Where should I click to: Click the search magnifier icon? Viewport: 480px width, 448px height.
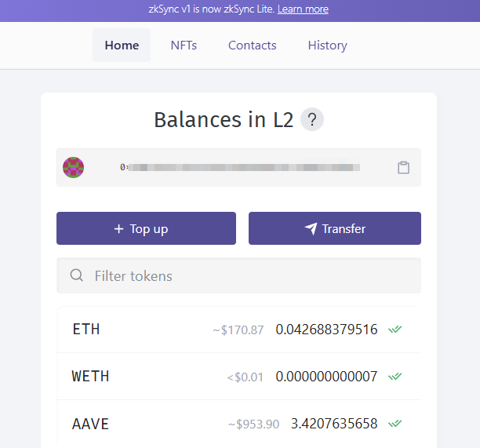(x=77, y=275)
